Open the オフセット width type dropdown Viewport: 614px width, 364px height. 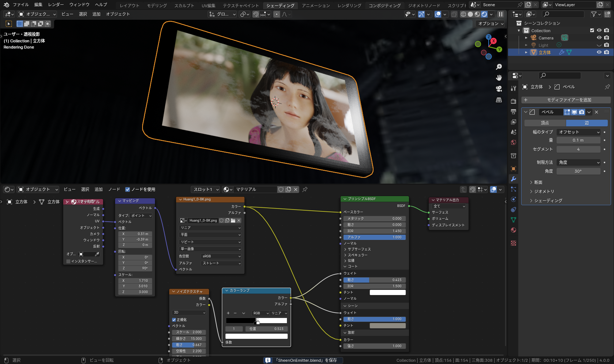[x=579, y=132]
